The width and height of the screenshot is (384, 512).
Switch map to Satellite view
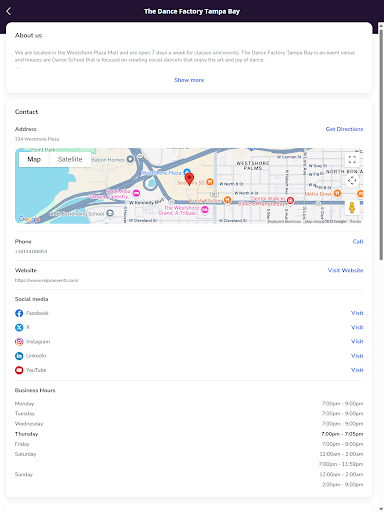pyautogui.click(x=70, y=159)
